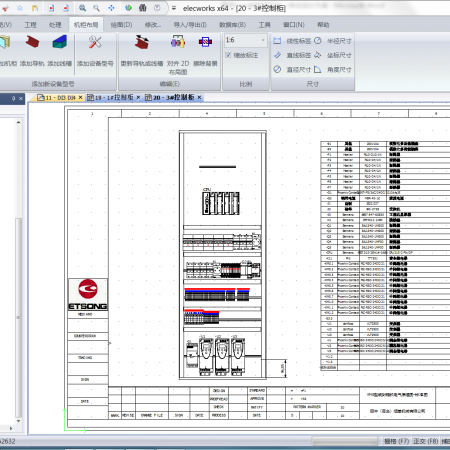This screenshot has height=450, width=450.
Task: Open the 1:6 scale dropdown
Action: point(263,40)
